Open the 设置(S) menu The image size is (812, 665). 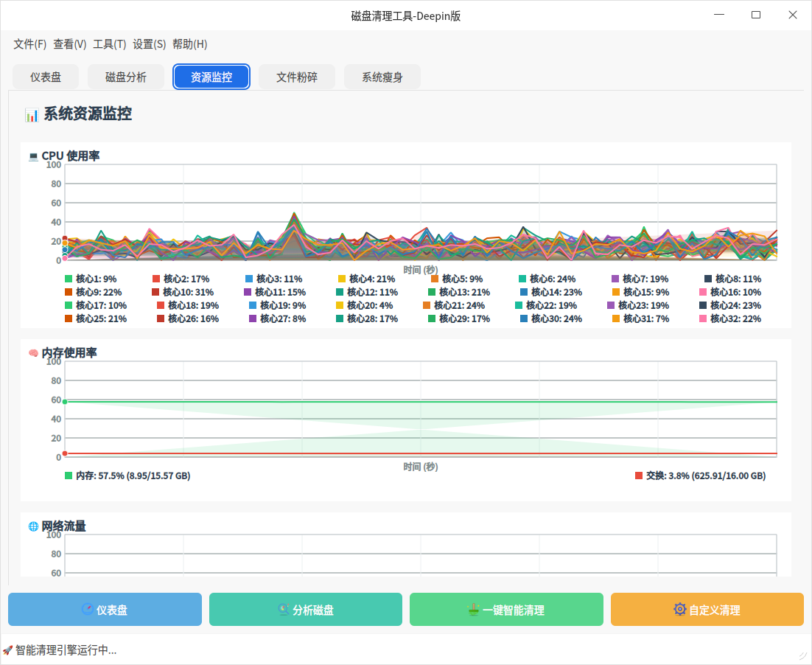coord(149,44)
